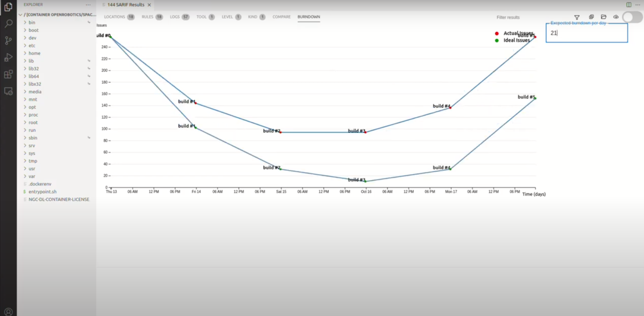Screen dimensions: 644x316
Task: Open the Extensions view icon
Action: pyautogui.click(x=8, y=74)
